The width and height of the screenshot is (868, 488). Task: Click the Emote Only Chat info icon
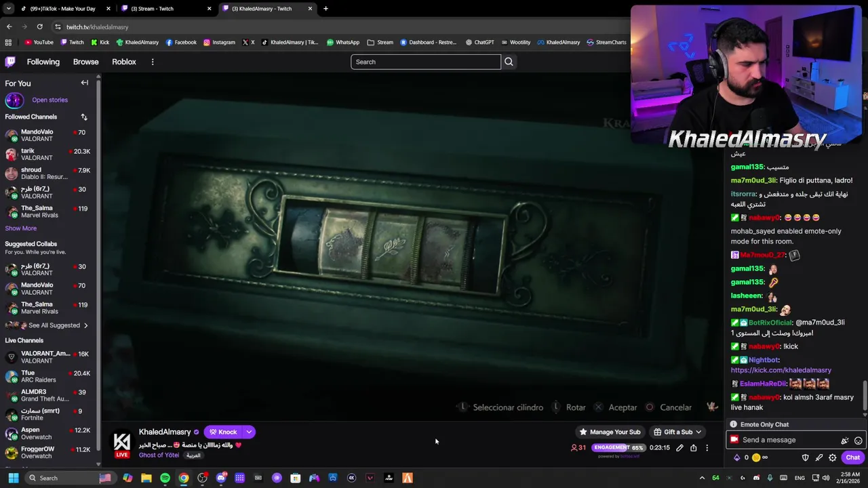(x=733, y=424)
